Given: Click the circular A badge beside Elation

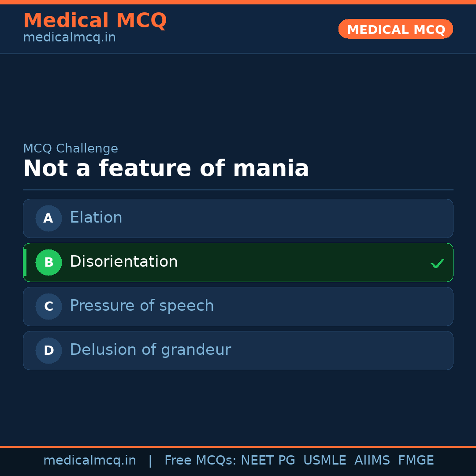Looking at the screenshot, I should point(48,218).
